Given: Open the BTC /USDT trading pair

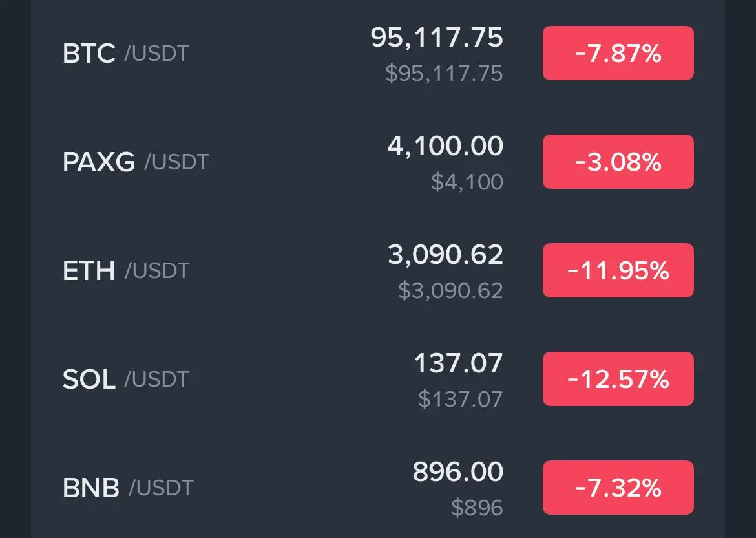Looking at the screenshot, I should 125,53.
